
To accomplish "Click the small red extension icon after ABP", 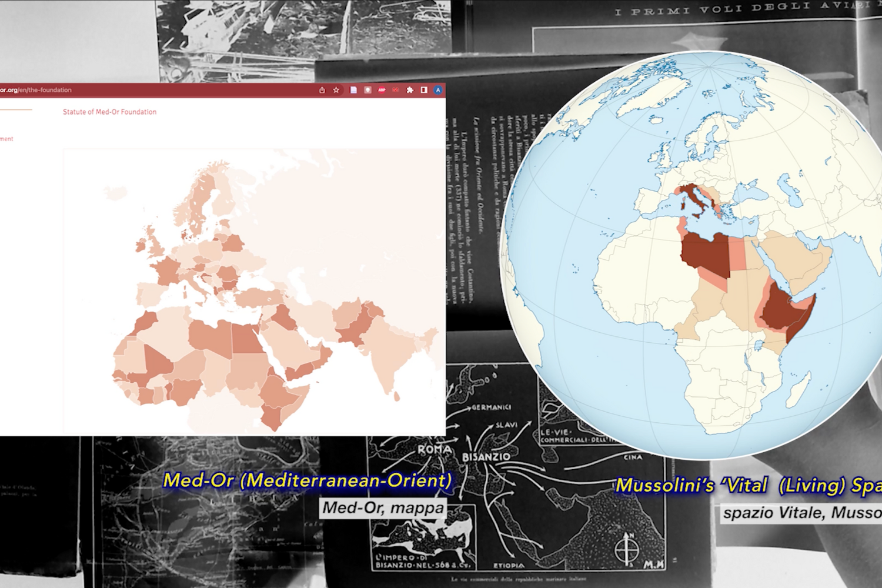I will pos(396,90).
